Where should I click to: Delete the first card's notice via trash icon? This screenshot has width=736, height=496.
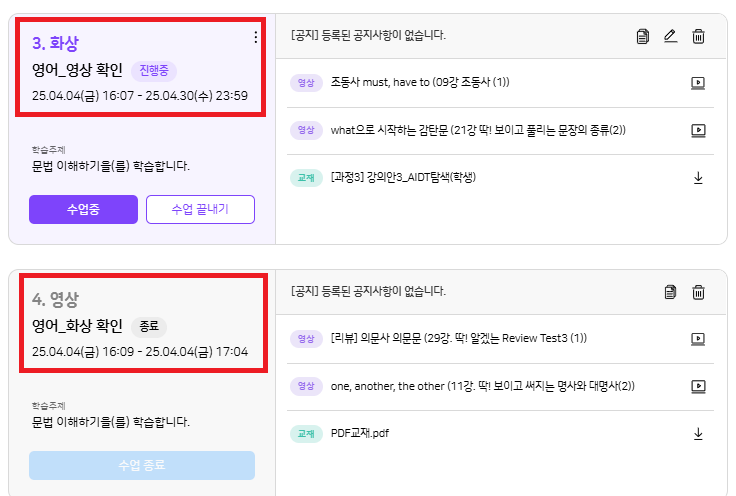(699, 36)
